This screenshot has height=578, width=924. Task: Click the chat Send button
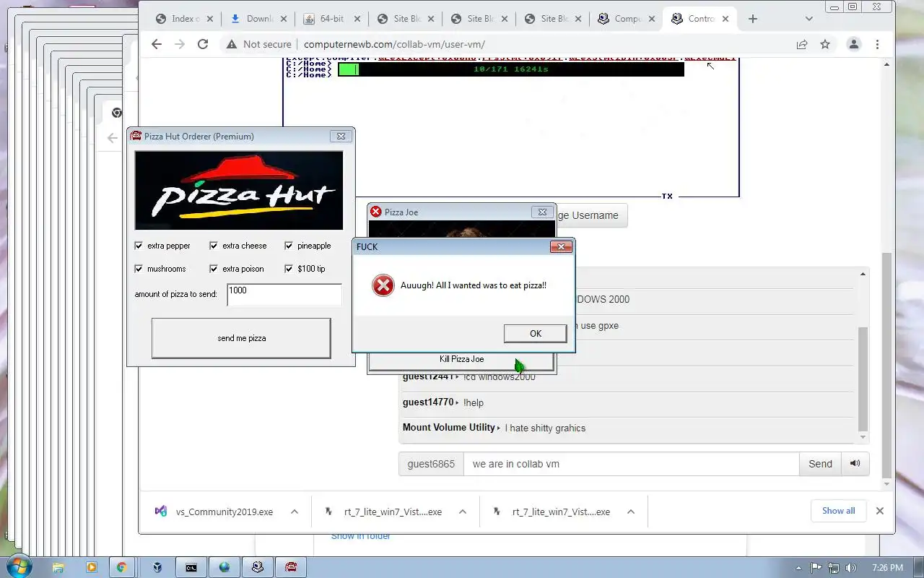point(820,464)
